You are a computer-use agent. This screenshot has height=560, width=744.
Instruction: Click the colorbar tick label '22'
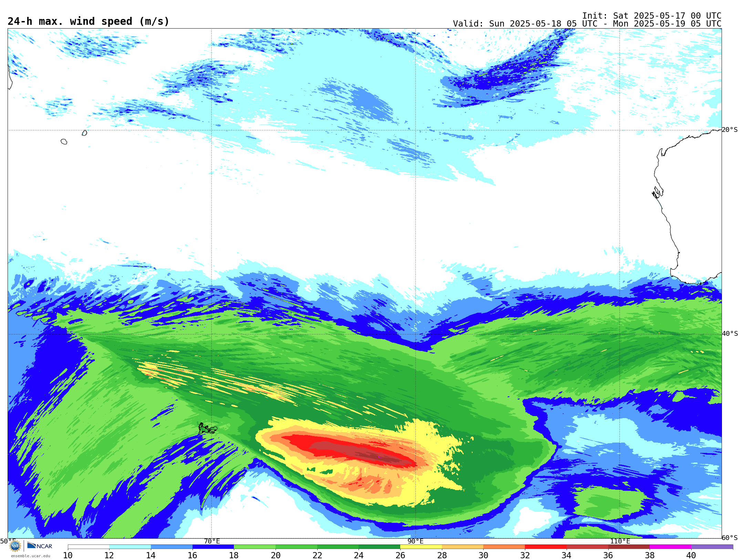coord(317,555)
